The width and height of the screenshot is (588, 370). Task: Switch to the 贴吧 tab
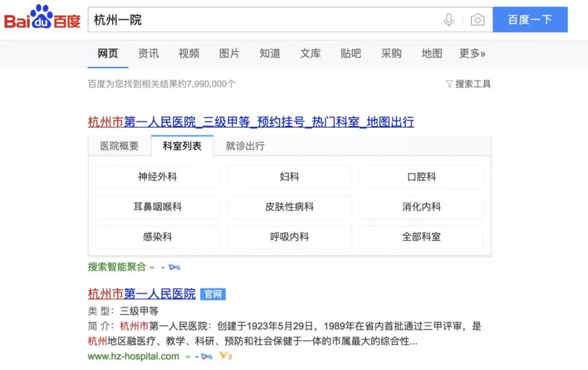pyautogui.click(x=351, y=53)
